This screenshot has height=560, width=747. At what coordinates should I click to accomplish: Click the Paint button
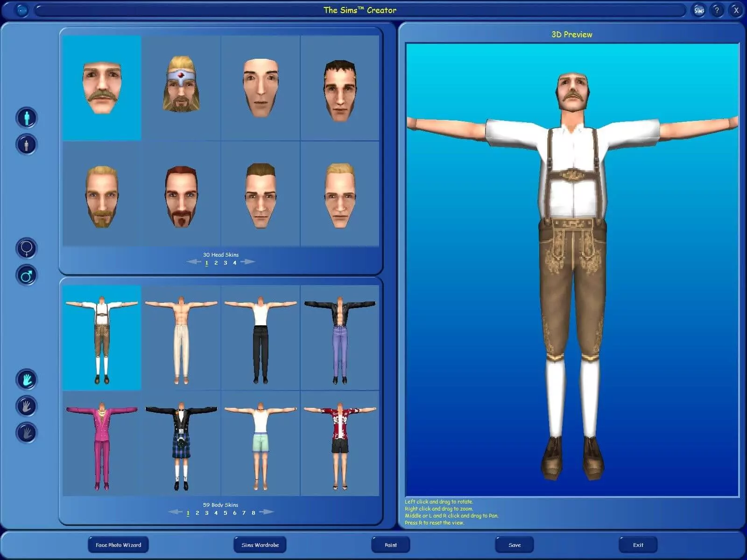point(390,545)
